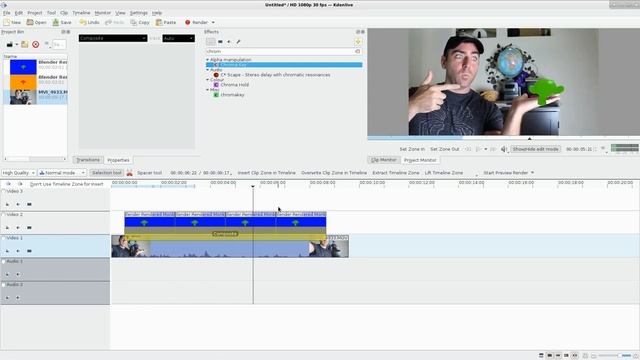640x360 pixels.
Task: Collapse the Colour effects category
Action: click(x=208, y=80)
